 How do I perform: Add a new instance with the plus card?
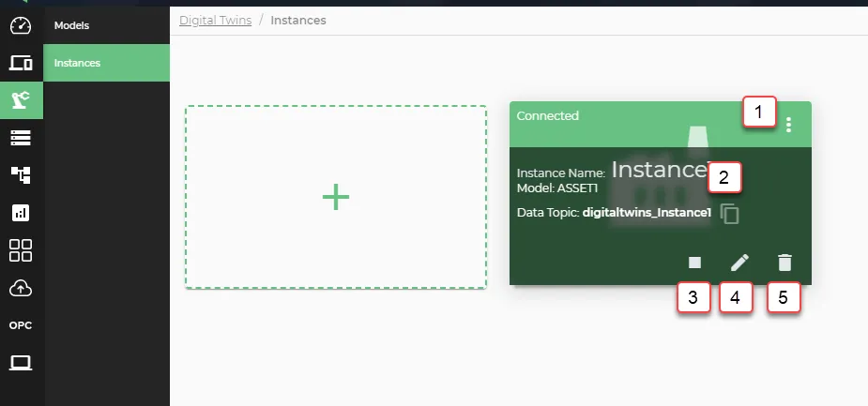tap(336, 197)
